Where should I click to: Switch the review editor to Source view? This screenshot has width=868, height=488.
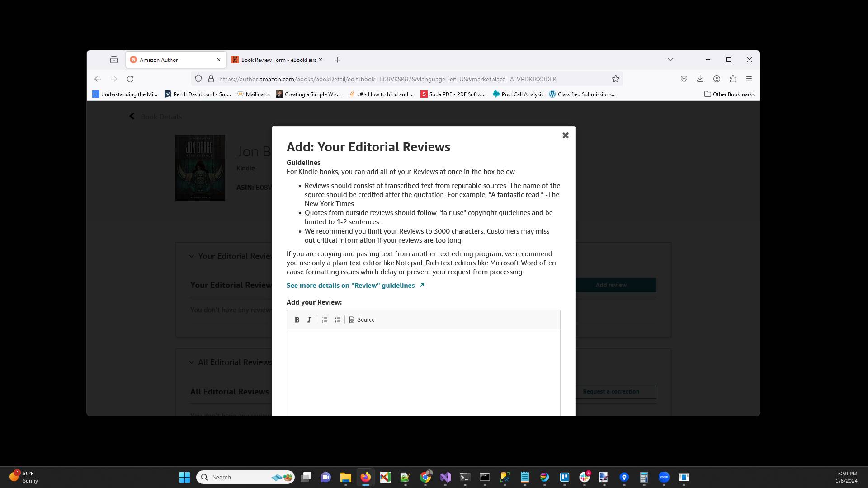(x=362, y=319)
